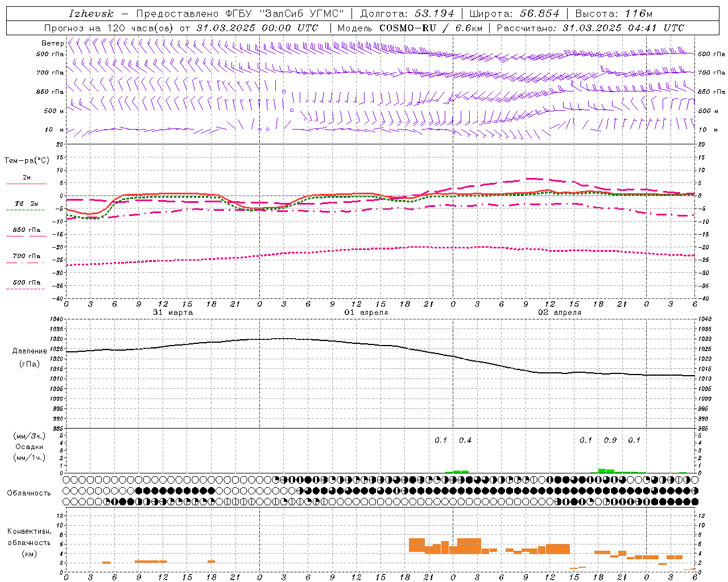The width and height of the screenshot is (728, 582).
Task: Click the 'Прогноз на 120 часа(ов)' forecast header
Action: click(109, 28)
